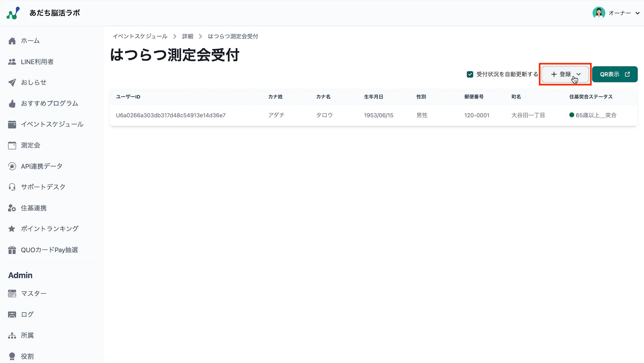Uncheck 受付状況を自動更新する
This screenshot has height=363, width=644.
coord(469,74)
